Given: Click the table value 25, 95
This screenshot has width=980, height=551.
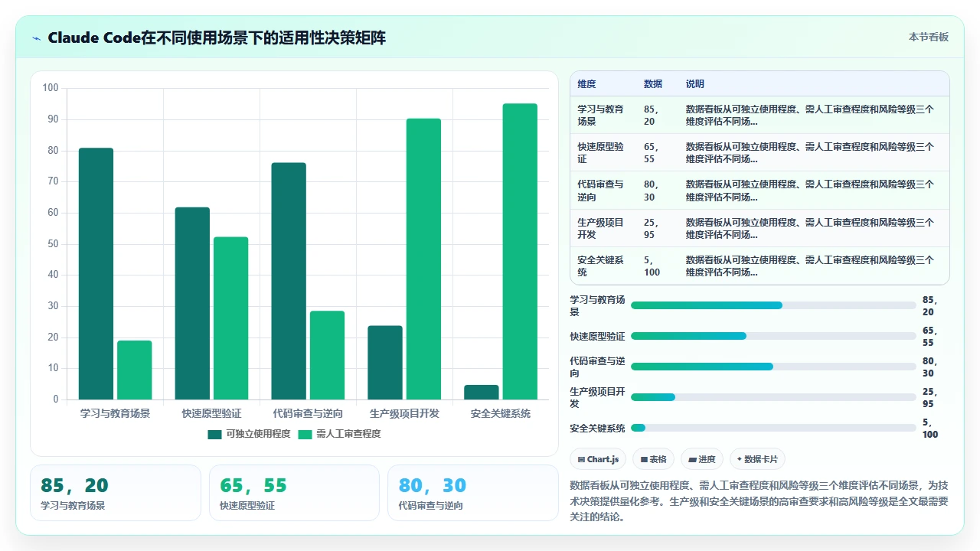Looking at the screenshot, I should click(x=652, y=228).
